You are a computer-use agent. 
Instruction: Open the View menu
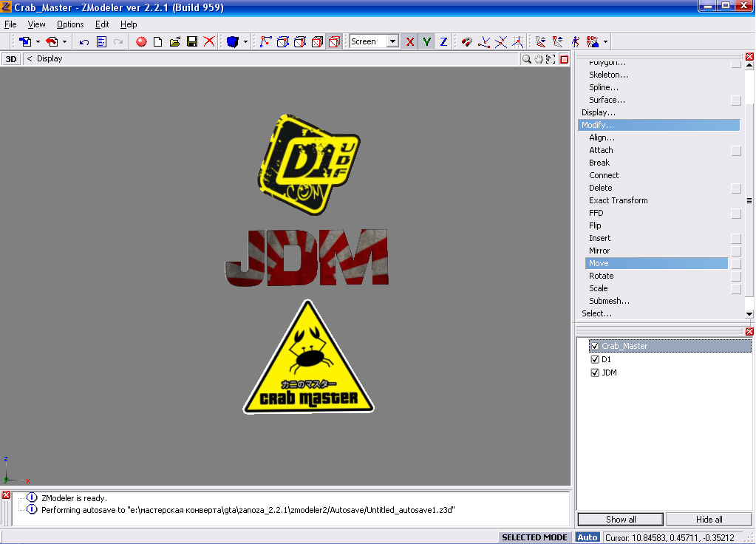pyautogui.click(x=37, y=24)
